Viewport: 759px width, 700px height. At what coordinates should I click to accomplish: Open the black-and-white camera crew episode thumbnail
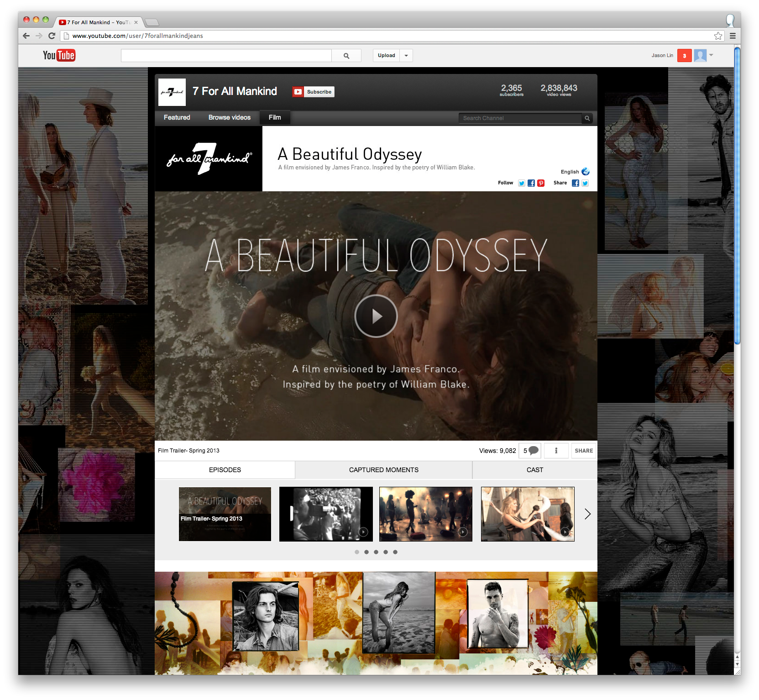[x=326, y=514]
